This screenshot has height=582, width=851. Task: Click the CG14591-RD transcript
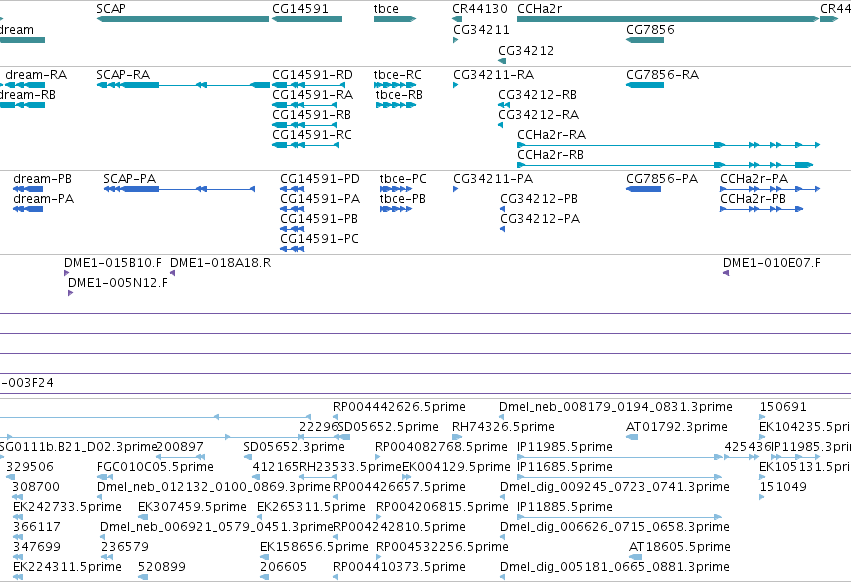click(x=308, y=85)
